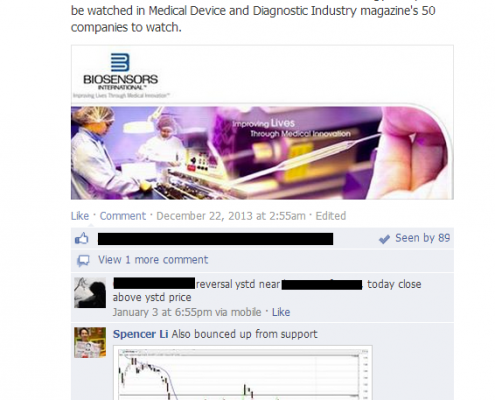
Task: View the post's Edited history
Action: click(331, 216)
